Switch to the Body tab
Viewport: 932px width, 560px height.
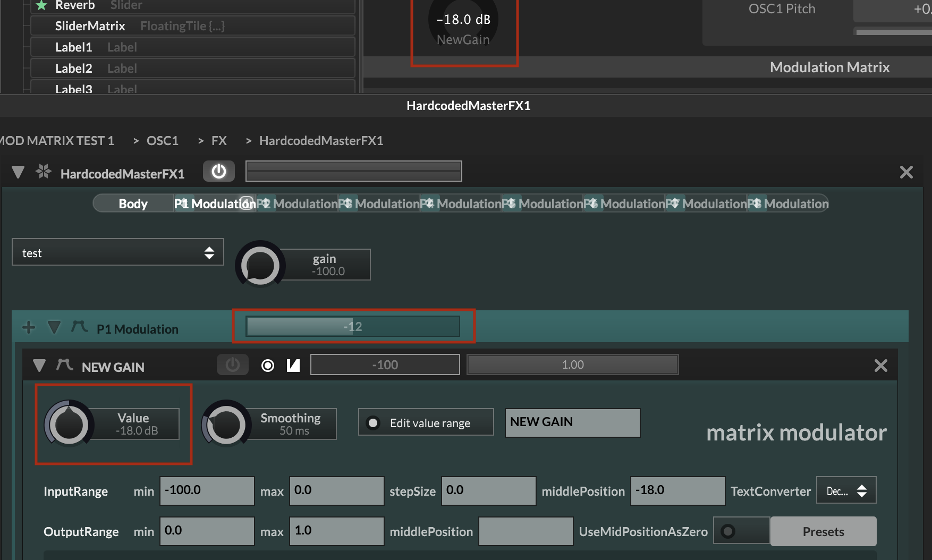[x=133, y=203]
